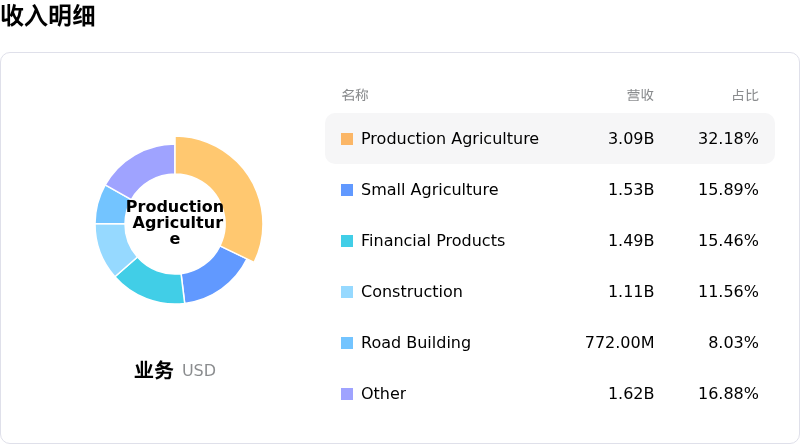800x444 pixels.
Task: Select the Construction row label
Action: 411,292
